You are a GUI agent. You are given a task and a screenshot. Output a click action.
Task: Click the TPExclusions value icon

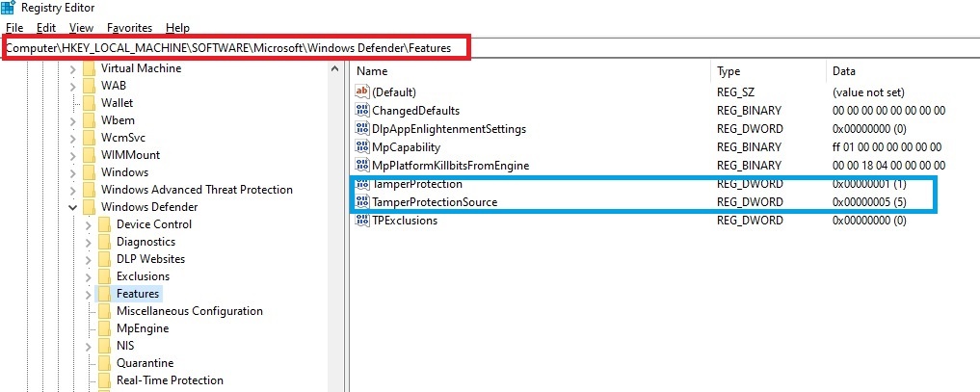(x=362, y=221)
